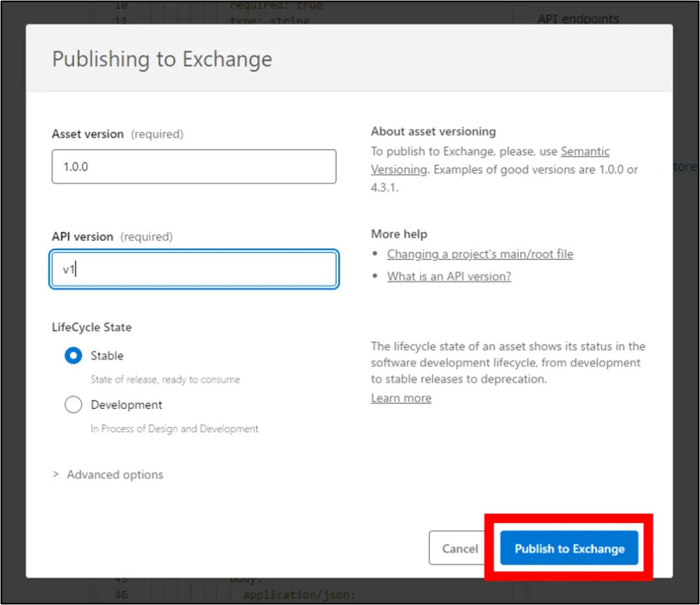
Task: Click the Publish to Exchange button
Action: [568, 548]
